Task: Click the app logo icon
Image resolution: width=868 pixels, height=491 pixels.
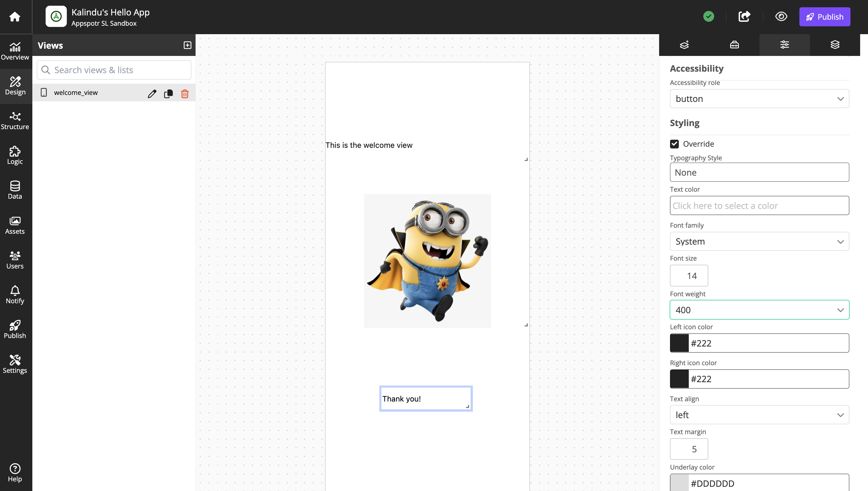Action: tap(56, 16)
